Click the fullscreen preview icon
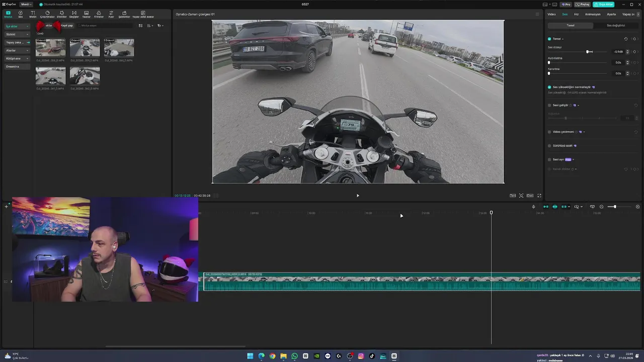 [x=539, y=196]
